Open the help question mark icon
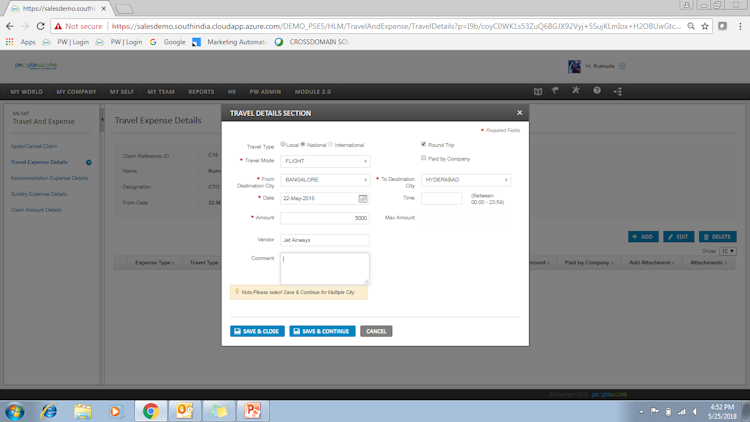Viewport: 750px width, 422px height. (x=596, y=90)
